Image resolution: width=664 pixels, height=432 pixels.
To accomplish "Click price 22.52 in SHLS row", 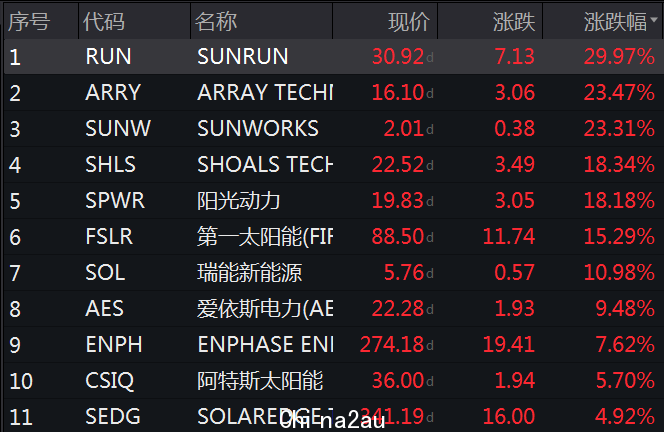I will pos(398,164).
